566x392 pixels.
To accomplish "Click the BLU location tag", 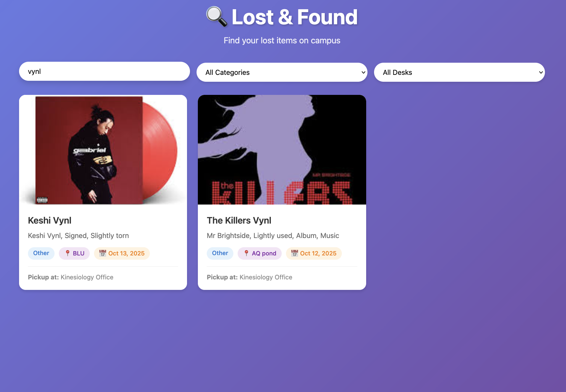I will click(74, 253).
